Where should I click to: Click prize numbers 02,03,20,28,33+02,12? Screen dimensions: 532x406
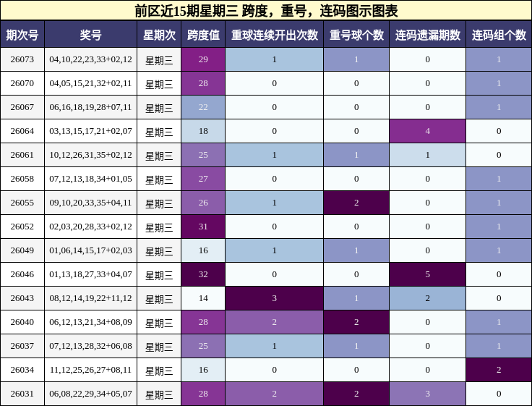pos(90,227)
